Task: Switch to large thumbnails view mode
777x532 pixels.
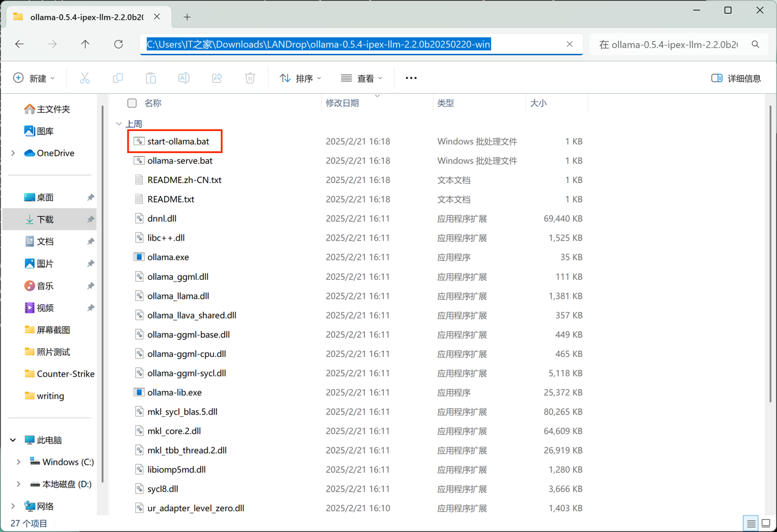Action: (765, 523)
